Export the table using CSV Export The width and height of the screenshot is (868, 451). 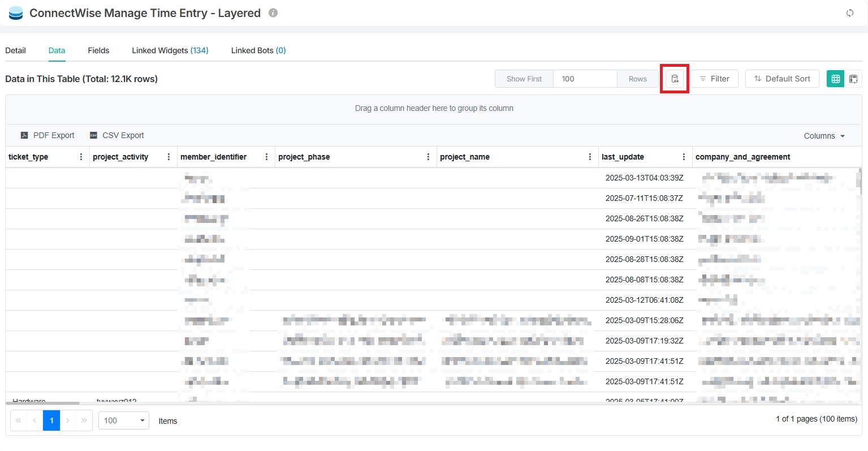tap(117, 135)
